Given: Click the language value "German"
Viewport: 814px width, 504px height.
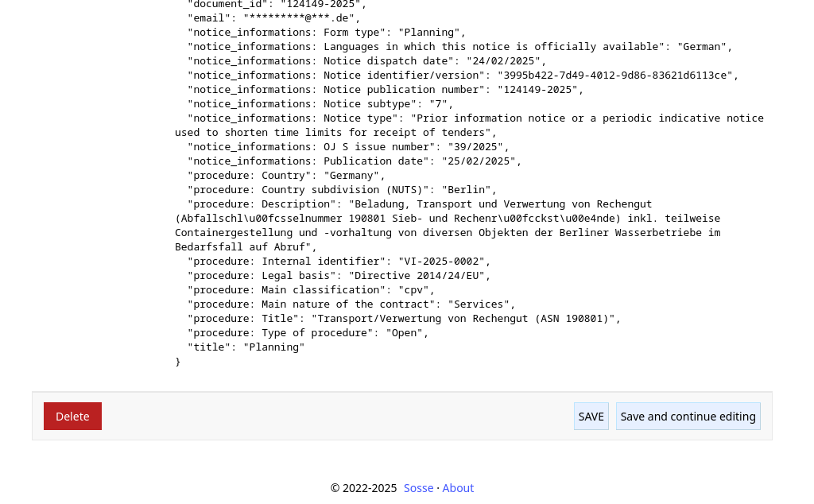Looking at the screenshot, I should [x=701, y=47].
